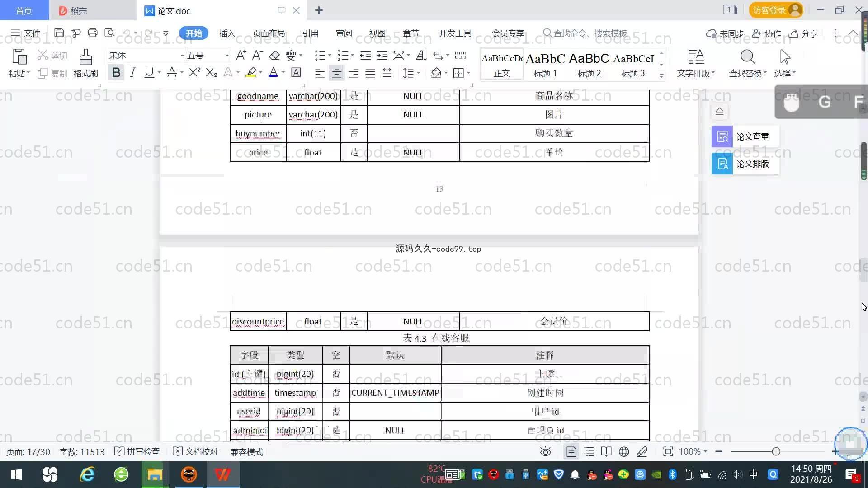Enable full screen display icon
Image resolution: width=868 pixels, height=488 pixels.
click(668, 452)
